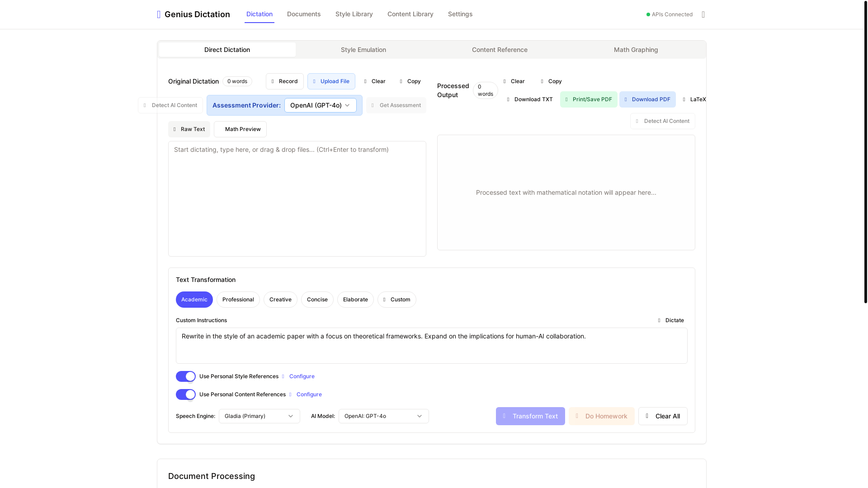Click into the Custom Instructions text box
This screenshot has height=488, width=868.
pyautogui.click(x=432, y=346)
